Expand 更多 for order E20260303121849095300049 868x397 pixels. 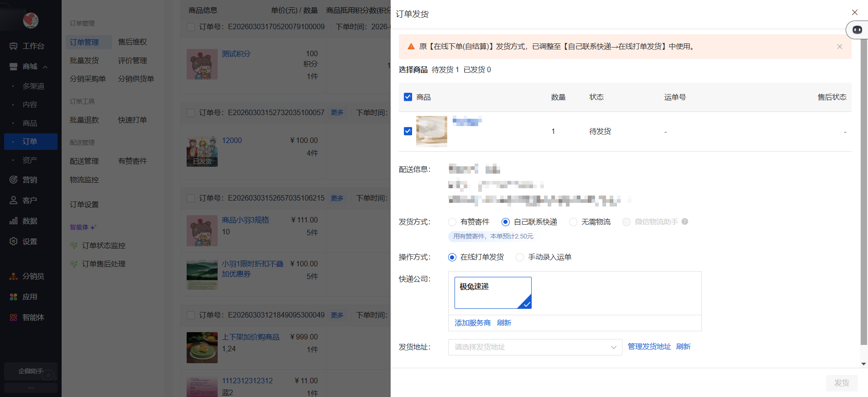(337, 315)
